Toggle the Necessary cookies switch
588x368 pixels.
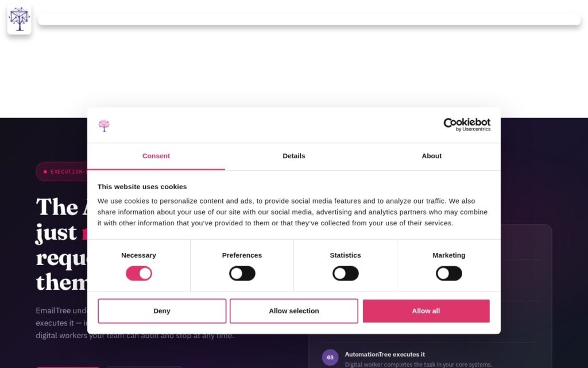(139, 273)
